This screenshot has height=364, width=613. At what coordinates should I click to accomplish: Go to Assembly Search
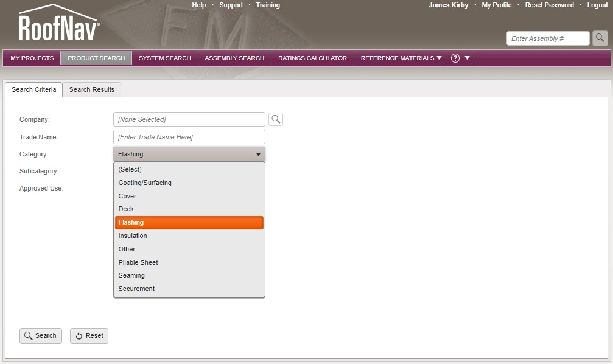(x=234, y=58)
